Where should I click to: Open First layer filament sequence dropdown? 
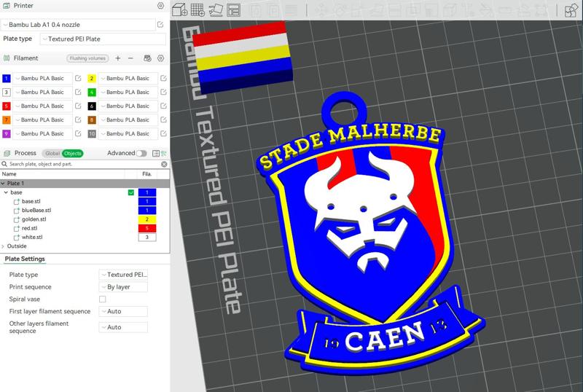(123, 311)
